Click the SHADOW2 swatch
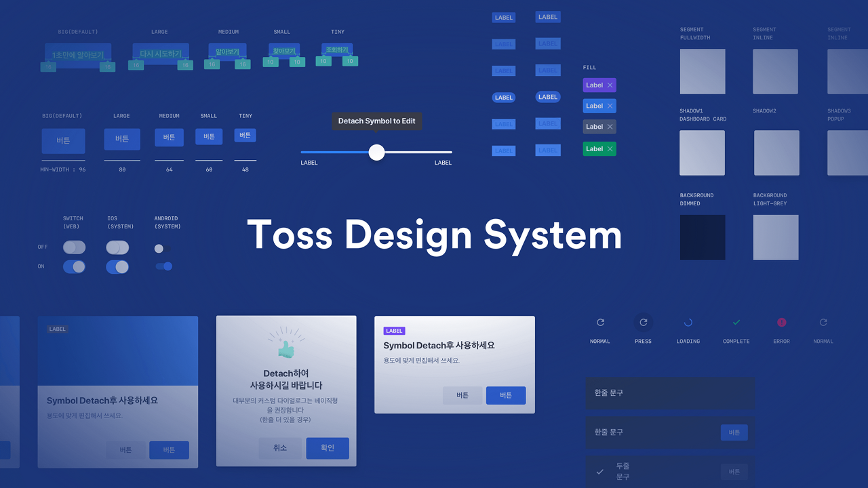868x488 pixels. coord(776,152)
